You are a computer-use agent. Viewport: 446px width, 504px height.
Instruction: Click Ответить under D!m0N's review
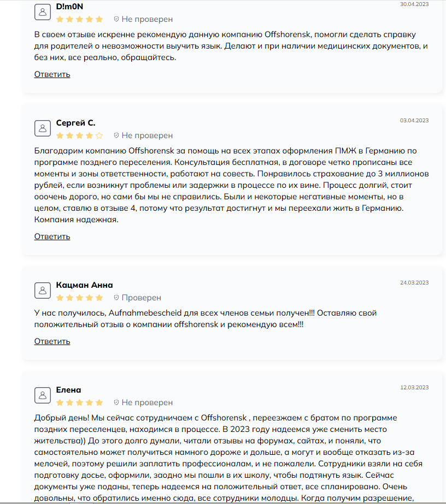pos(52,74)
